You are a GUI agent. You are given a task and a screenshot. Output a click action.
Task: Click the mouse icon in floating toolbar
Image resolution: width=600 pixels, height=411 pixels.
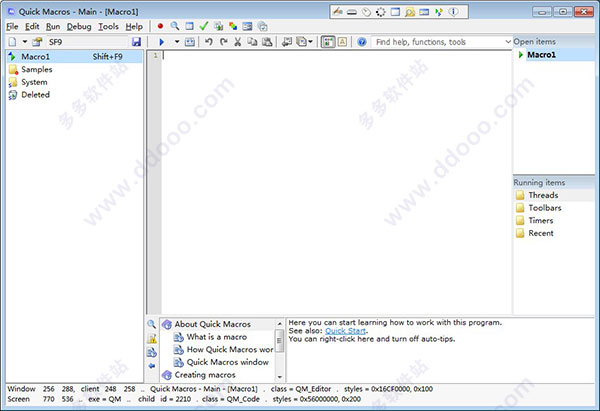click(x=366, y=12)
